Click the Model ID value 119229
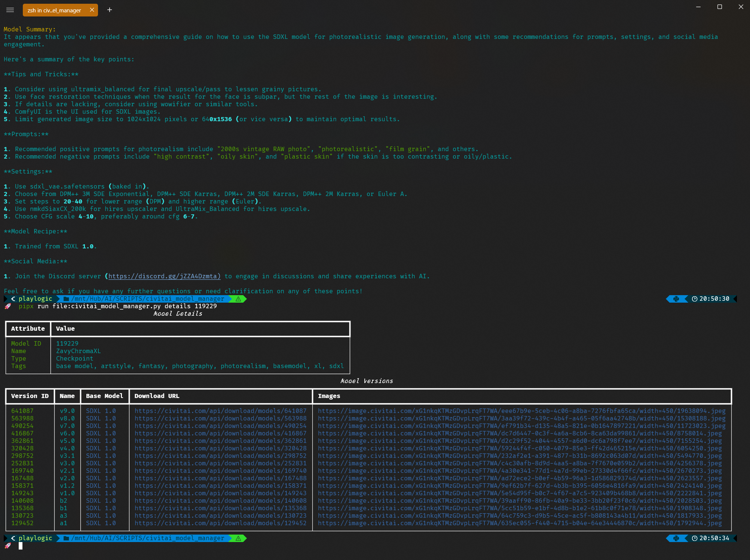Viewport: 750px width, 560px height. click(x=67, y=343)
